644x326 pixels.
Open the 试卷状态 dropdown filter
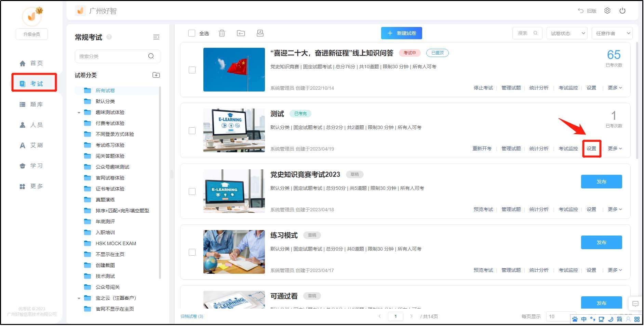[x=567, y=33]
